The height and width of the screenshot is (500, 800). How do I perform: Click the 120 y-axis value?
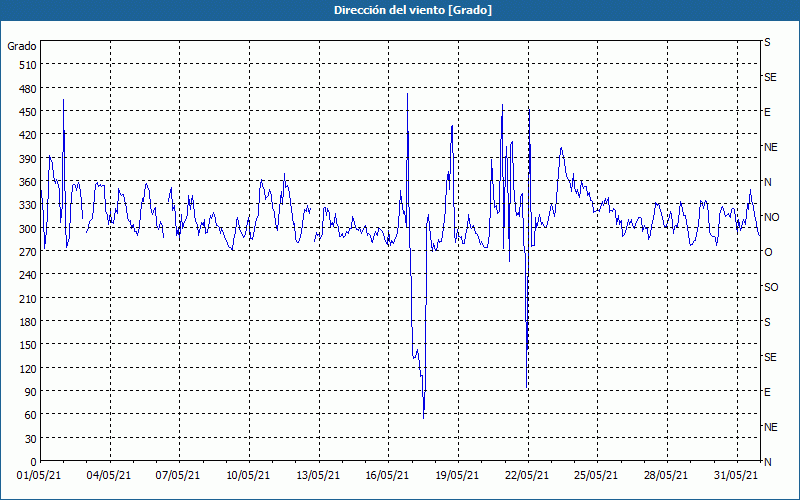pyautogui.click(x=28, y=369)
